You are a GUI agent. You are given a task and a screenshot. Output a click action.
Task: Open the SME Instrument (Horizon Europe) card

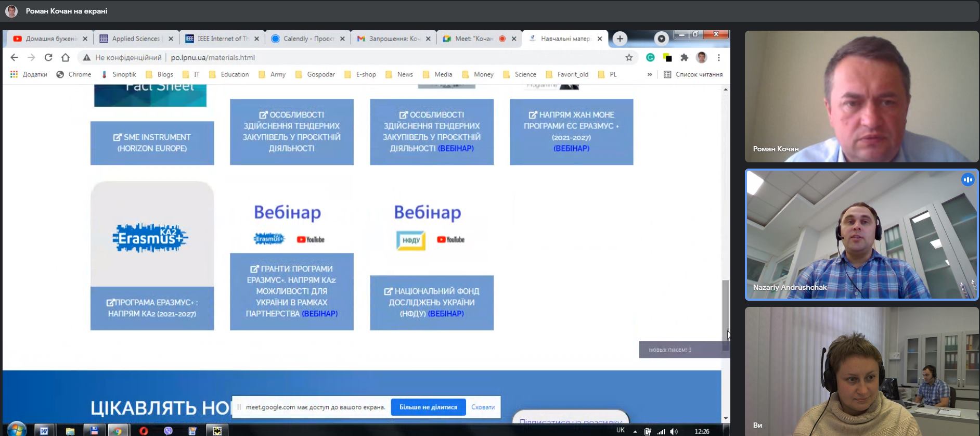[152, 143]
